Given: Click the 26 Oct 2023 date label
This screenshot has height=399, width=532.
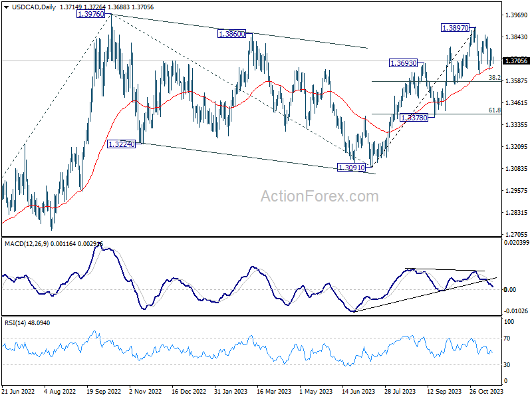Looking at the screenshot, I should click(486, 391).
